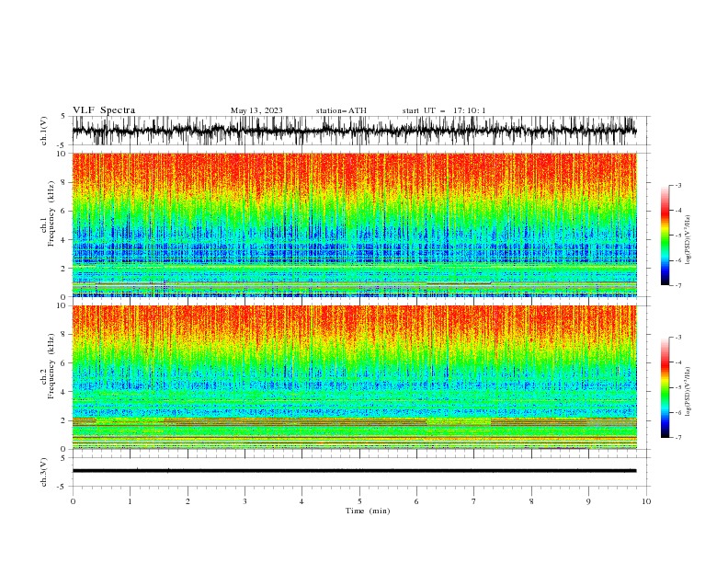Click time axis tick label "6"
This screenshot has width=728, height=563.
(x=416, y=501)
